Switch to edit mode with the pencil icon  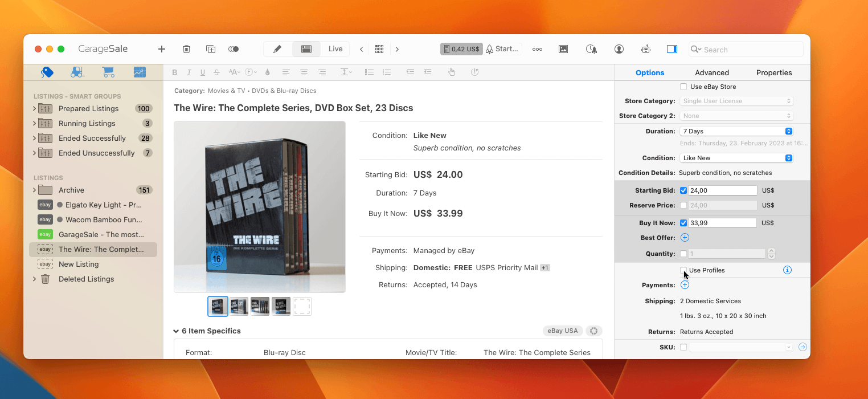pyautogui.click(x=277, y=49)
